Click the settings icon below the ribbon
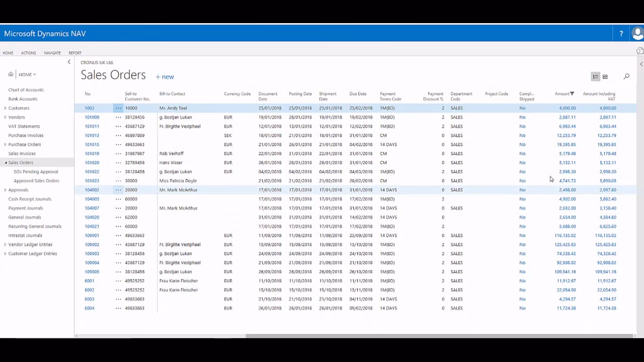644x362 pixels. tap(639, 51)
